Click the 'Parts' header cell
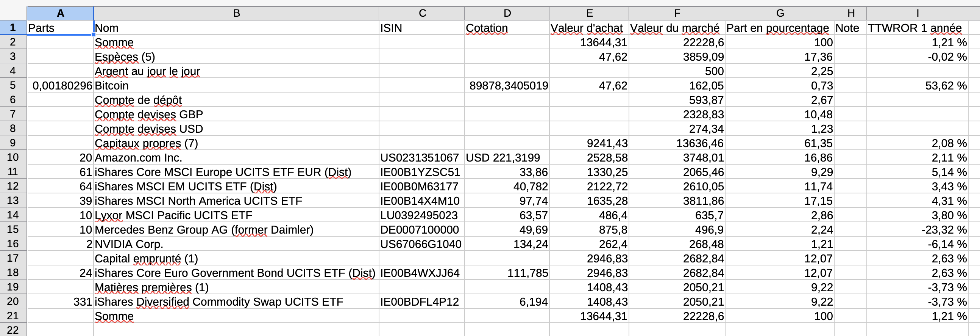This screenshot has width=980, height=336. point(60,28)
